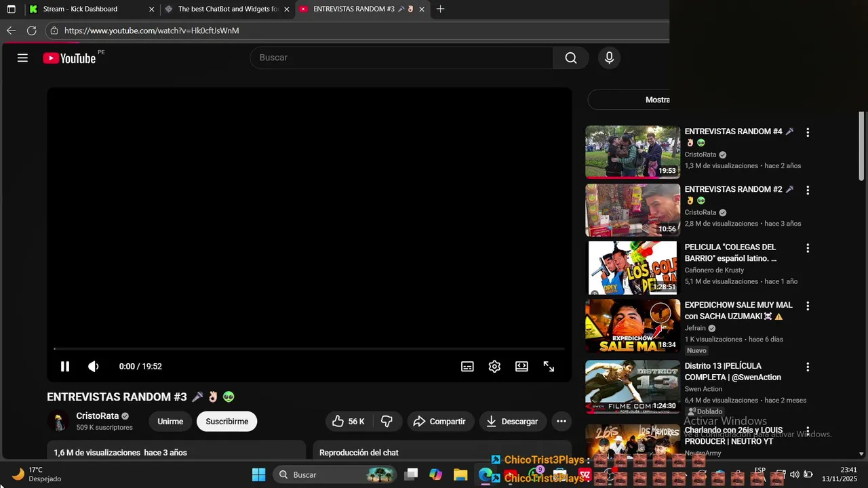Open player settings gear
This screenshot has height=488, width=868.
494,366
